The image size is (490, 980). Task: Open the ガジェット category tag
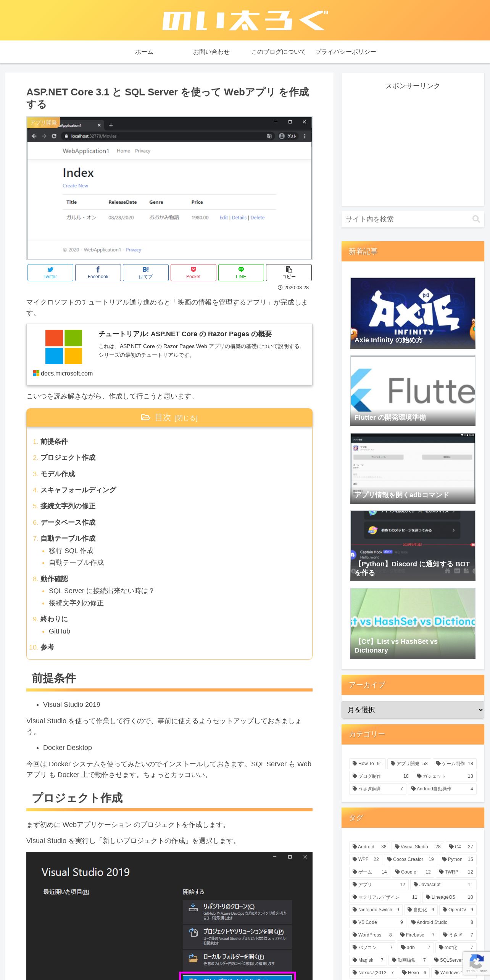pyautogui.click(x=445, y=776)
